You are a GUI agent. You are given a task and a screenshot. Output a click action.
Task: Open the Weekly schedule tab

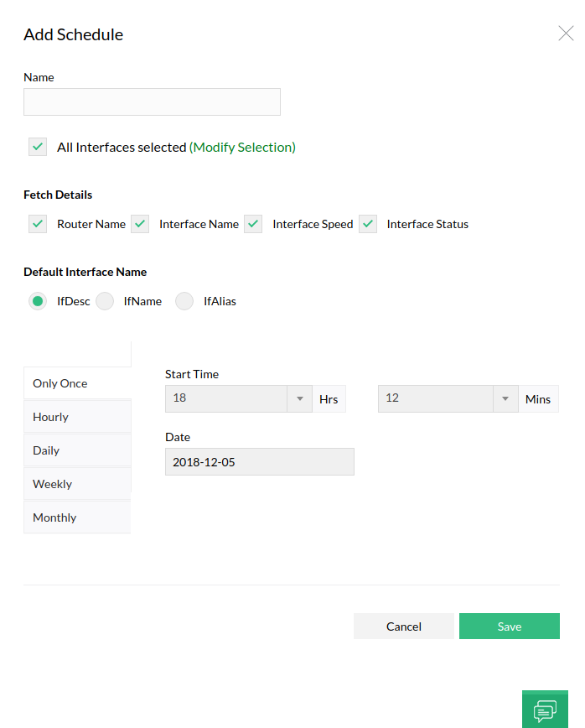pos(77,484)
